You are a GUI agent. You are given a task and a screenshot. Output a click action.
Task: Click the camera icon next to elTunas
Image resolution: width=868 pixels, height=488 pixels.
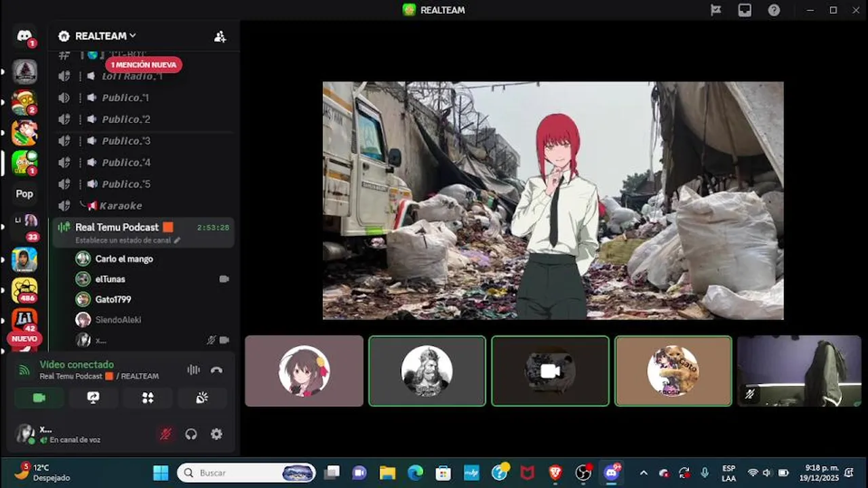(224, 279)
